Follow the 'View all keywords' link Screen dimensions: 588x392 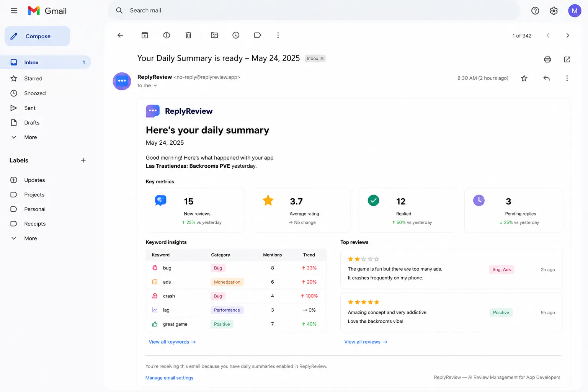[x=172, y=342]
